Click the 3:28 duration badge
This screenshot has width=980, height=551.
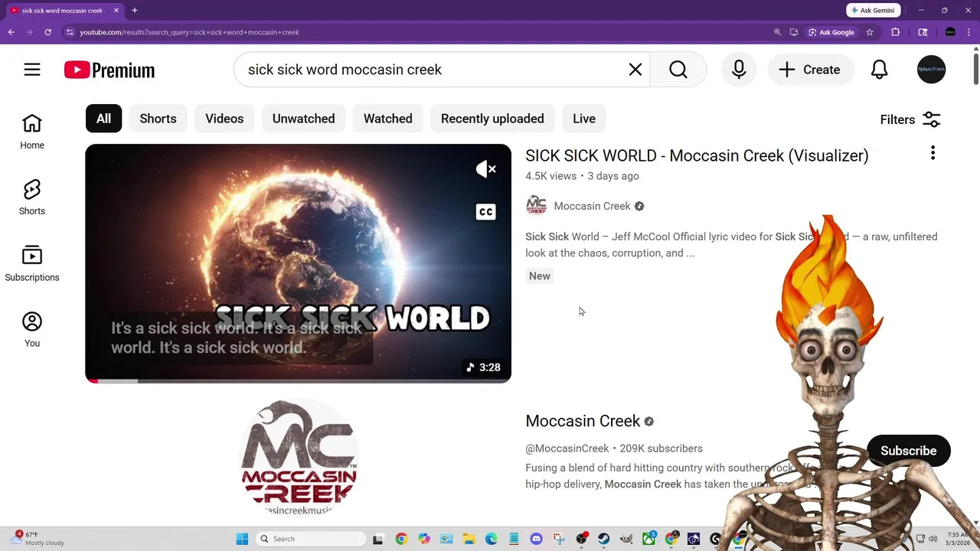click(483, 367)
